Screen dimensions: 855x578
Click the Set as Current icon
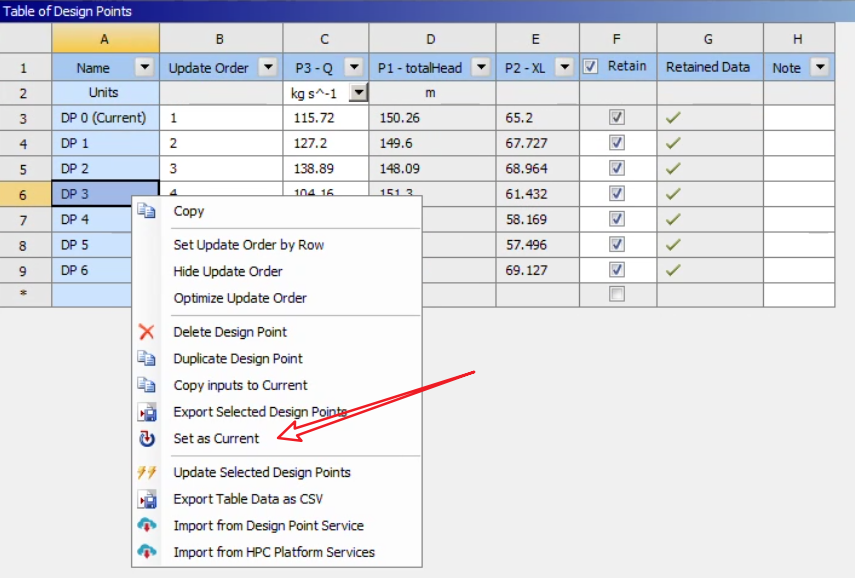click(x=147, y=439)
